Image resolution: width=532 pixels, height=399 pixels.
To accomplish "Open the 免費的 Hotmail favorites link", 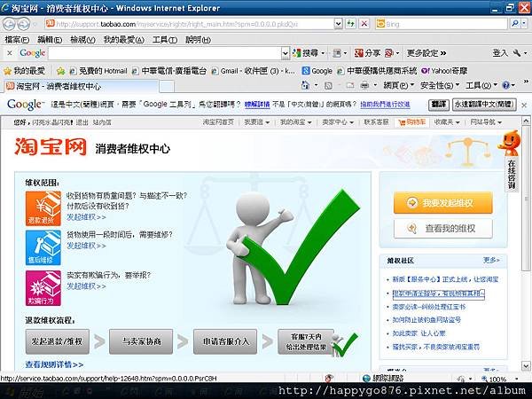I will pos(99,71).
